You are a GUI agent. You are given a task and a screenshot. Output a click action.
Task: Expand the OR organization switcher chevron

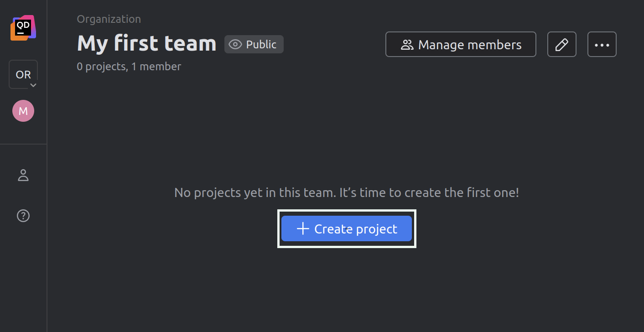(33, 85)
